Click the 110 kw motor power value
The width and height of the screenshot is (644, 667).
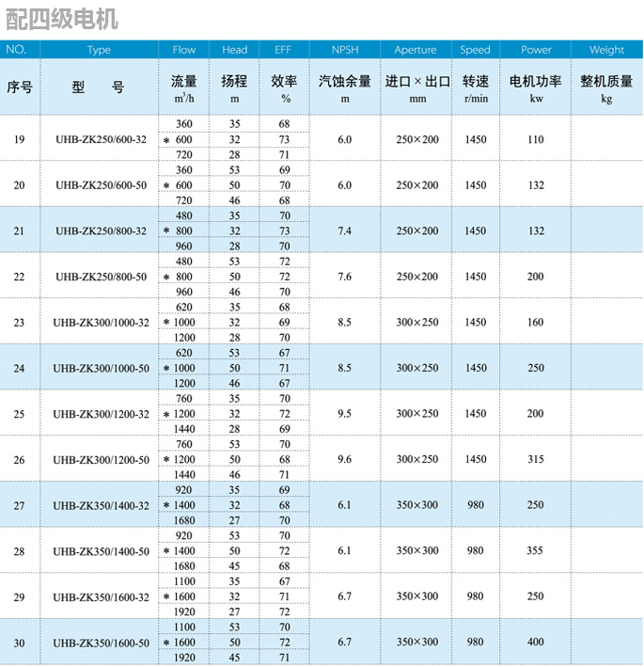pyautogui.click(x=536, y=139)
